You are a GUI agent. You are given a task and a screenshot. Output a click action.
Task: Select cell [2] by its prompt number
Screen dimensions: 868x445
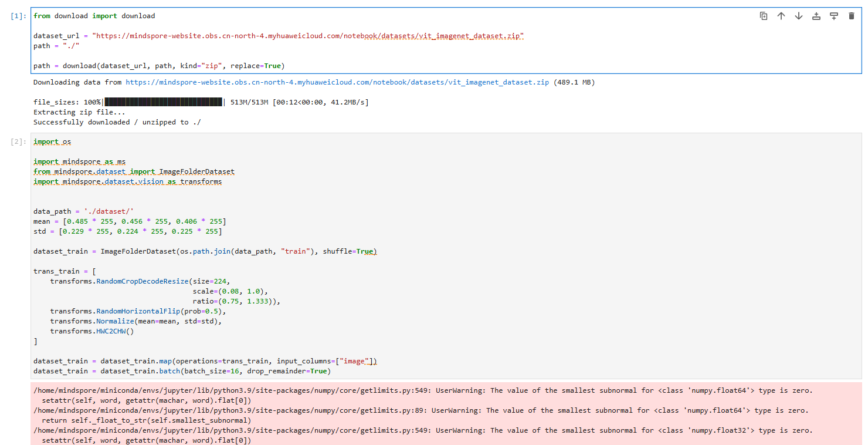click(19, 142)
